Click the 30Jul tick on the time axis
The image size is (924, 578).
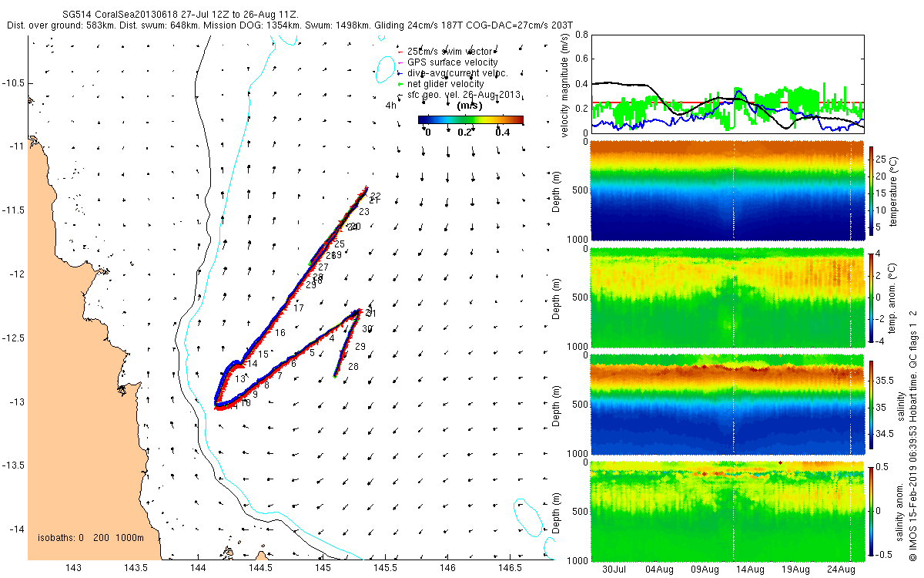(x=614, y=570)
